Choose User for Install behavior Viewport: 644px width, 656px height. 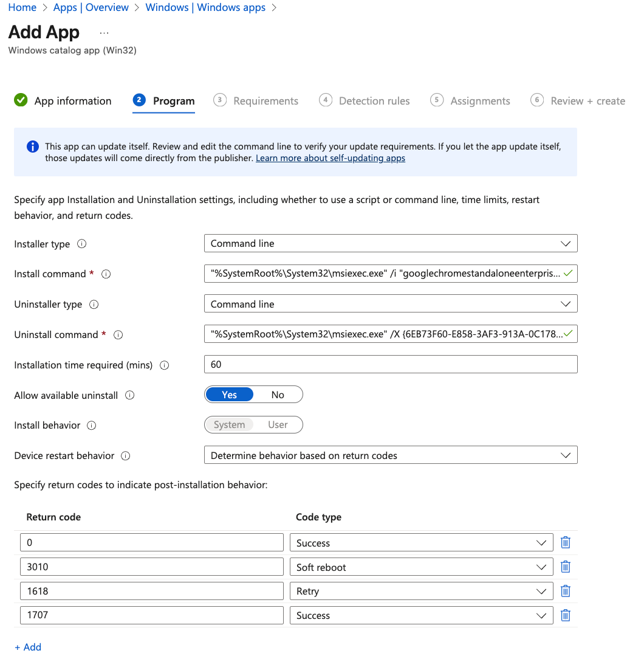click(278, 425)
